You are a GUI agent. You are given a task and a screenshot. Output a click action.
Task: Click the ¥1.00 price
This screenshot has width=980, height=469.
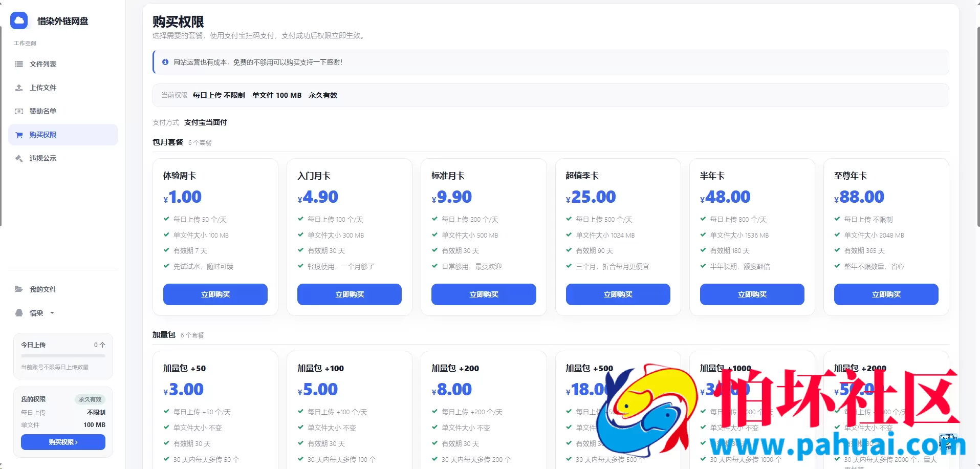click(x=183, y=197)
